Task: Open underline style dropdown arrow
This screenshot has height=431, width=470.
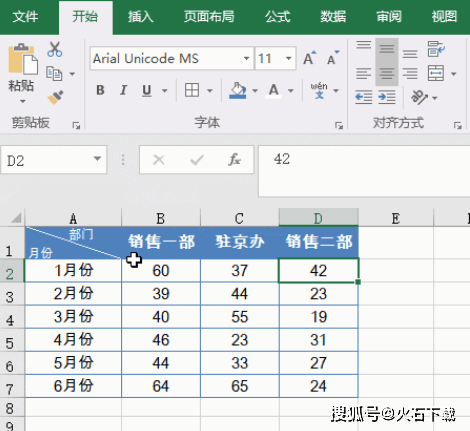Action: (x=164, y=91)
